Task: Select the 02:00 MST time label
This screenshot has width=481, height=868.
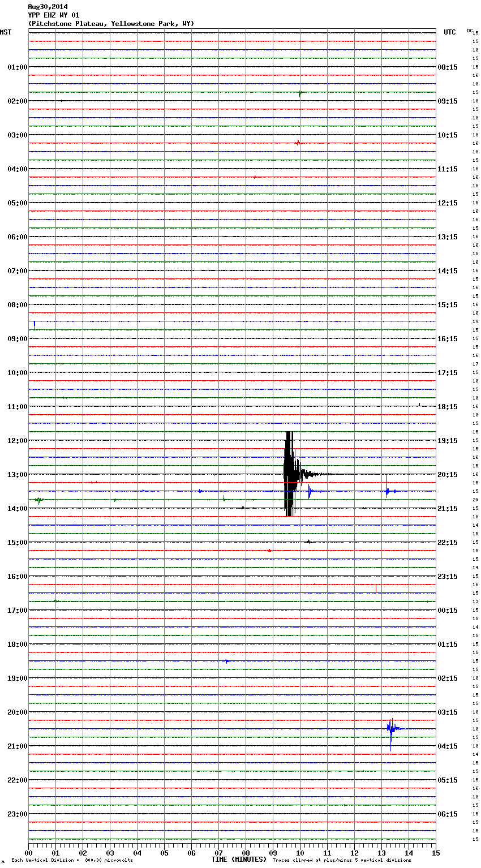Action: click(17, 101)
